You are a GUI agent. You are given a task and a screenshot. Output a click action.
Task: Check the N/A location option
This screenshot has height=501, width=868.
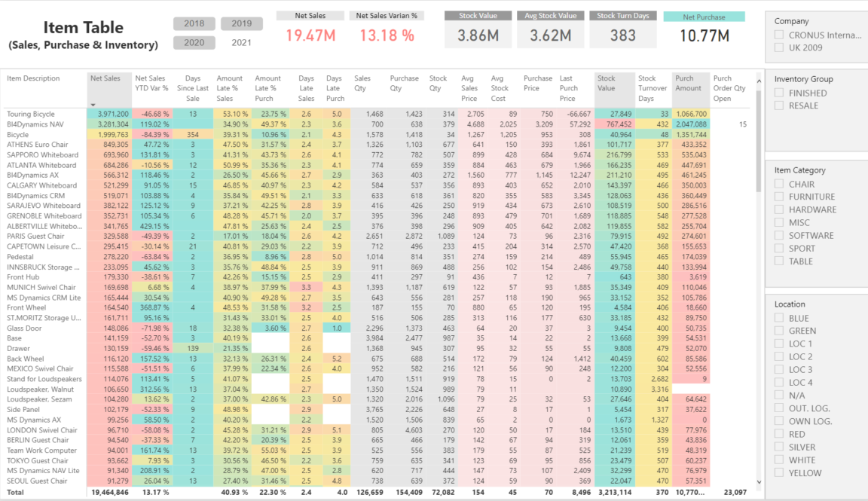(781, 395)
